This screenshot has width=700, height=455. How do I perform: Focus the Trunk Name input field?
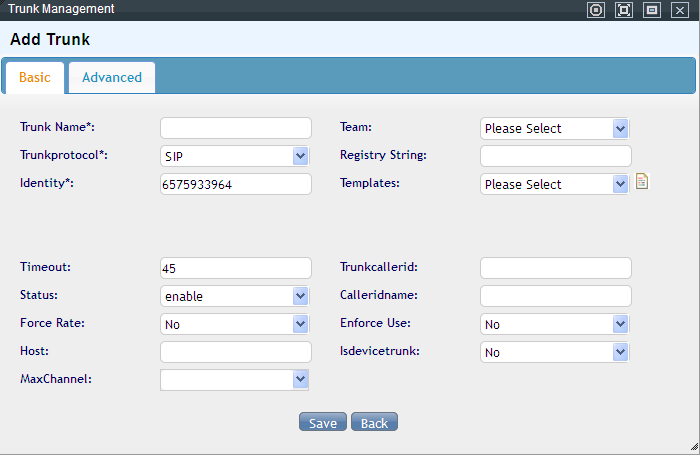[x=236, y=128]
